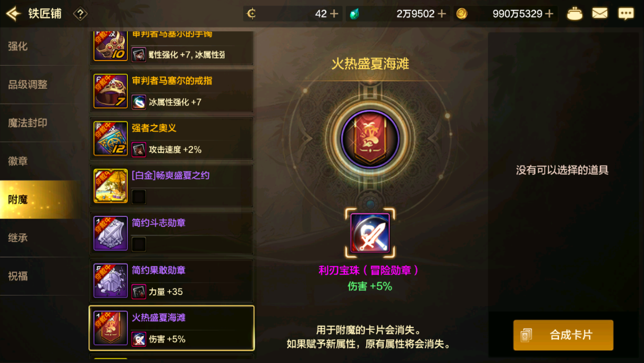Select the 强者之奥义 item entry
644x363 pixels.
[x=171, y=138]
